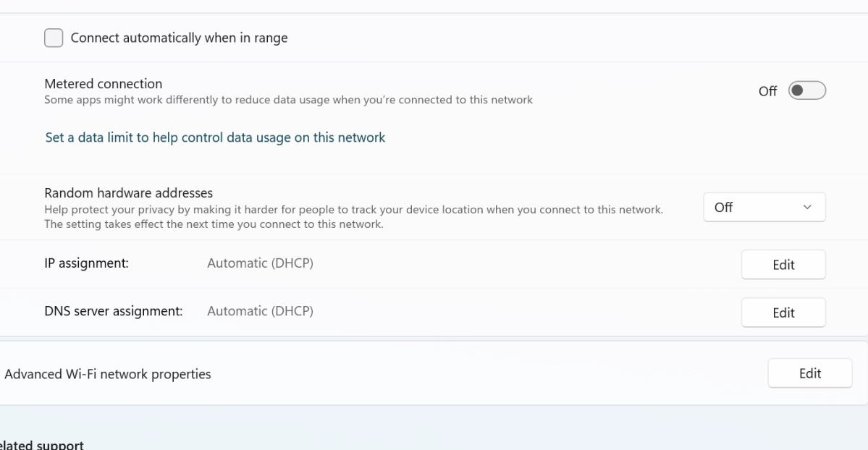This screenshot has height=450, width=868.
Task: Open the Set a data limit link
Action: (215, 137)
